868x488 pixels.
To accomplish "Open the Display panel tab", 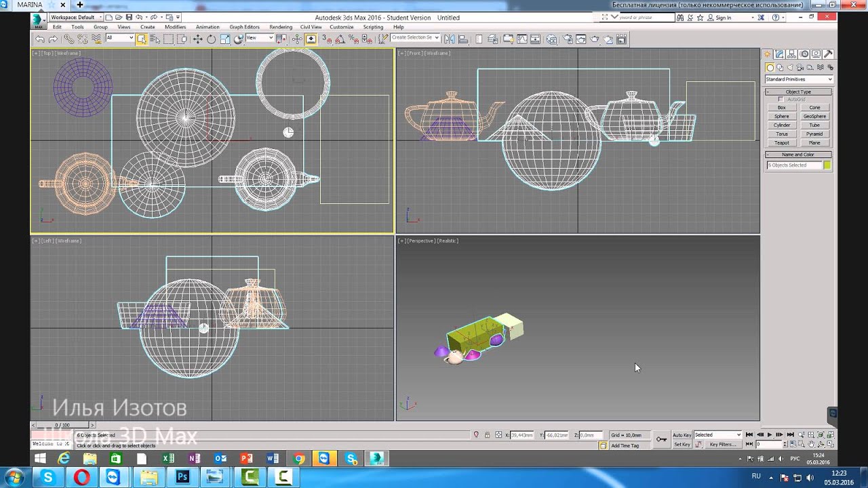I will [816, 54].
